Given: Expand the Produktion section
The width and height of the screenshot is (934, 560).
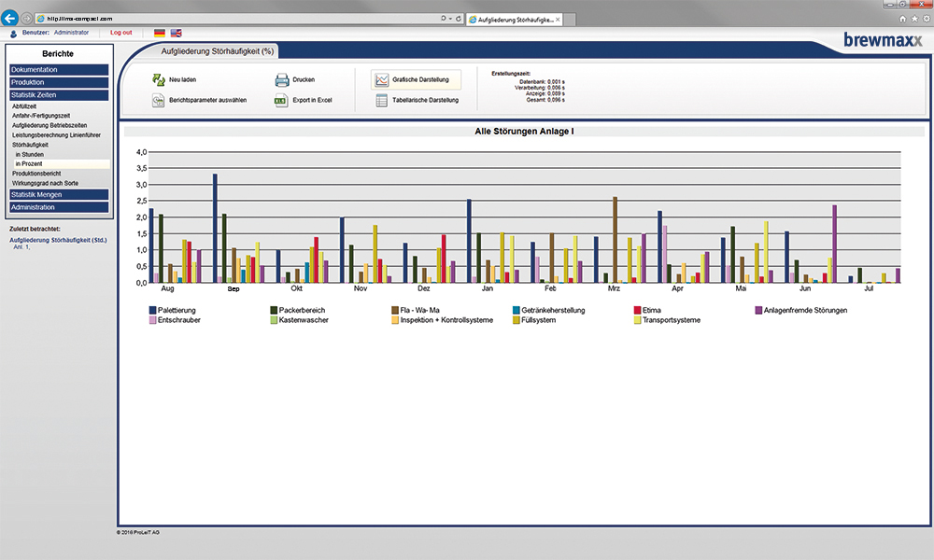Looking at the screenshot, I should click(x=58, y=82).
